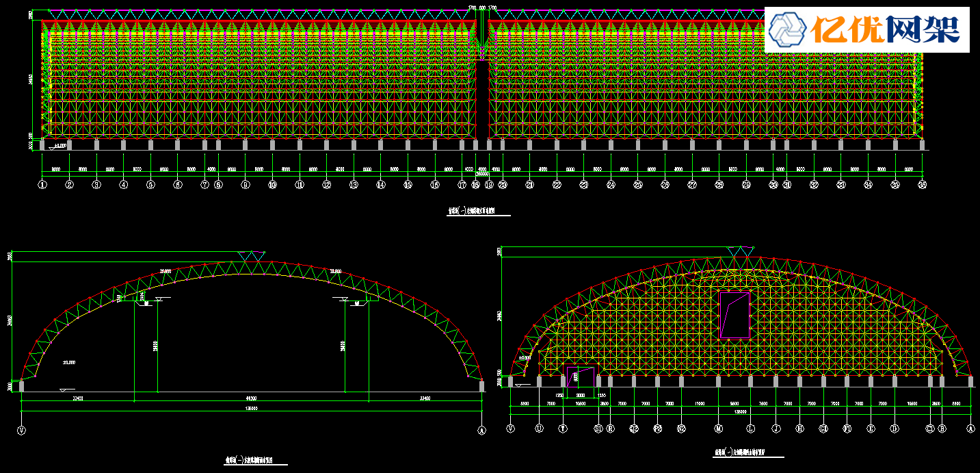Select axis bubble 36 at far right
Screen dimensions: 980x473
923,185
